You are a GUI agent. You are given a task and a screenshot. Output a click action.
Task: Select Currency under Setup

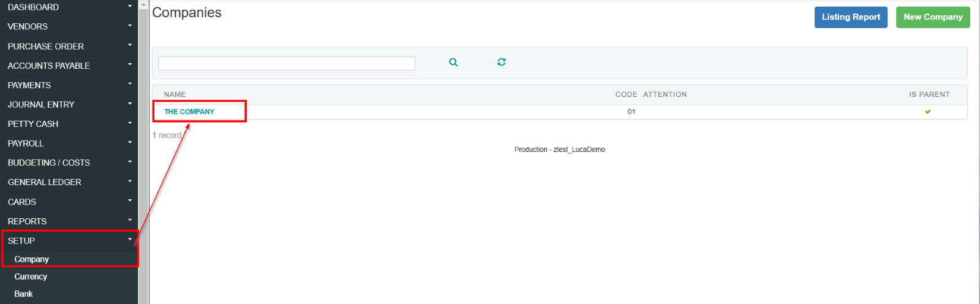click(31, 276)
